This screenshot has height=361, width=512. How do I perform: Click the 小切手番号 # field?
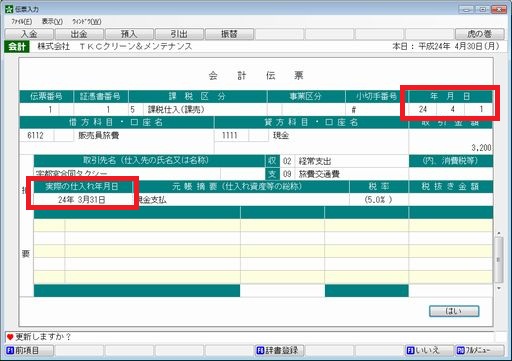(377, 109)
